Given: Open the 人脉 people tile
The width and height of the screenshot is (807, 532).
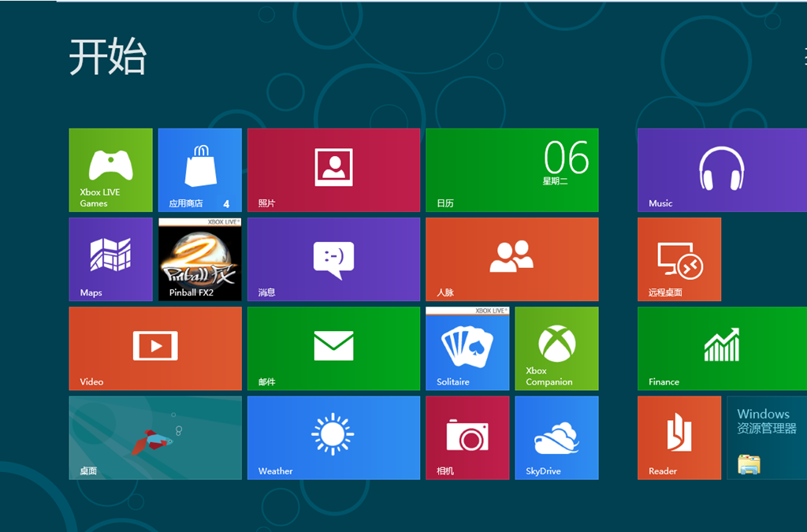Looking at the screenshot, I should click(x=512, y=259).
